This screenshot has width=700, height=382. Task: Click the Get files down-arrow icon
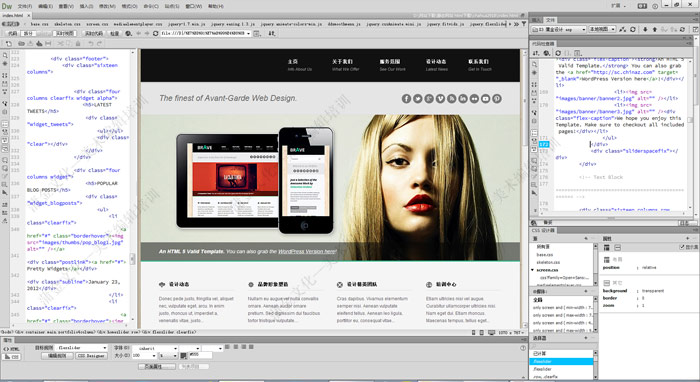646,29
